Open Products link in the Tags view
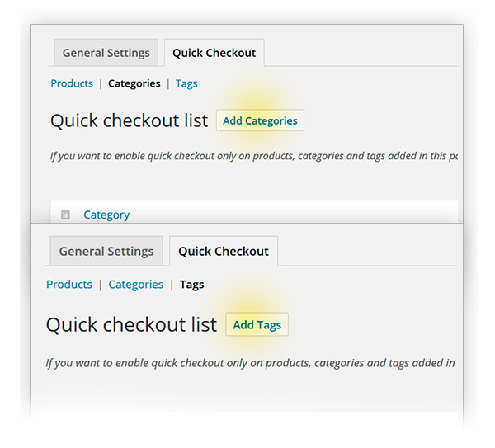This screenshot has height=448, width=495. [x=68, y=284]
